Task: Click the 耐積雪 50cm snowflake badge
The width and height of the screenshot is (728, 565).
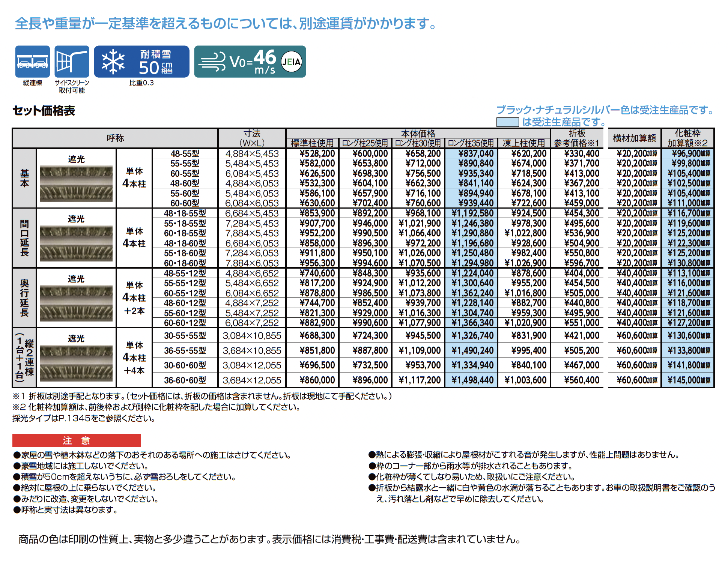Action: pos(141,62)
